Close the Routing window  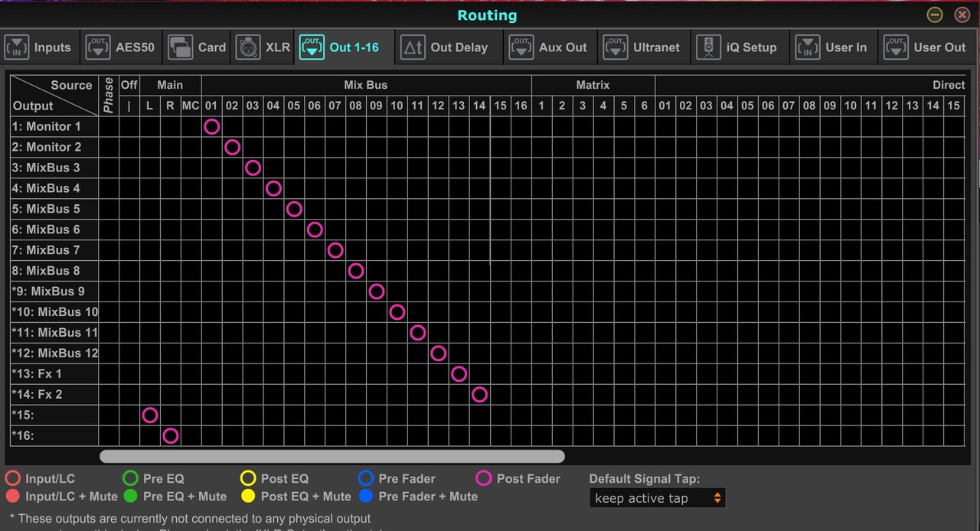962,15
